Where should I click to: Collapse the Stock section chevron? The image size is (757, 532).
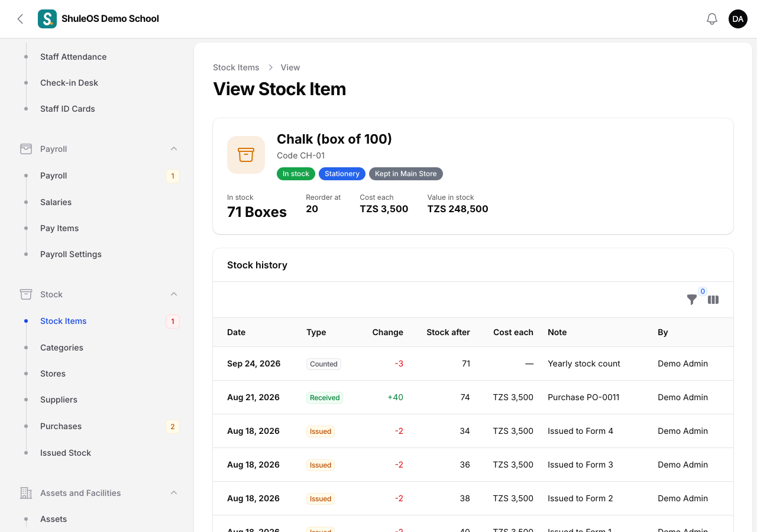pos(174,294)
